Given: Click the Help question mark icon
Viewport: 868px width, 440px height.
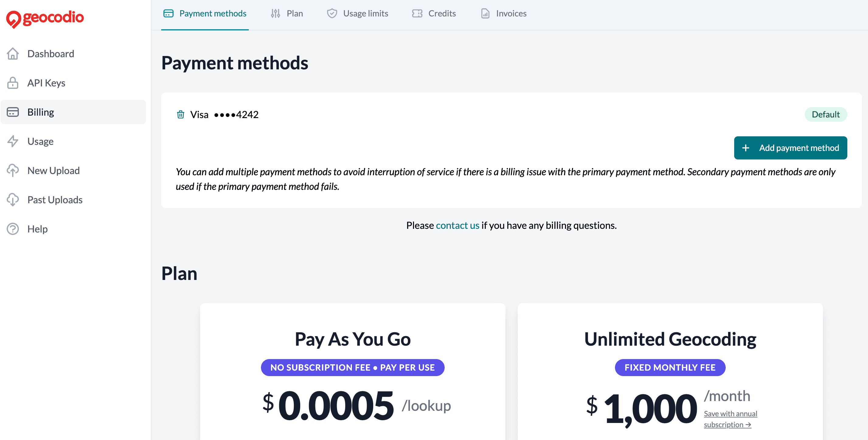Looking at the screenshot, I should [13, 229].
